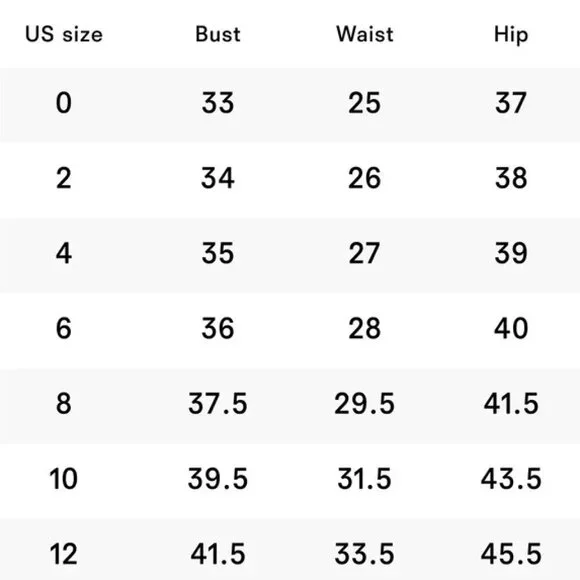Select the size 0 row label
Image resolution: width=580 pixels, height=580 pixels.
coord(64,103)
